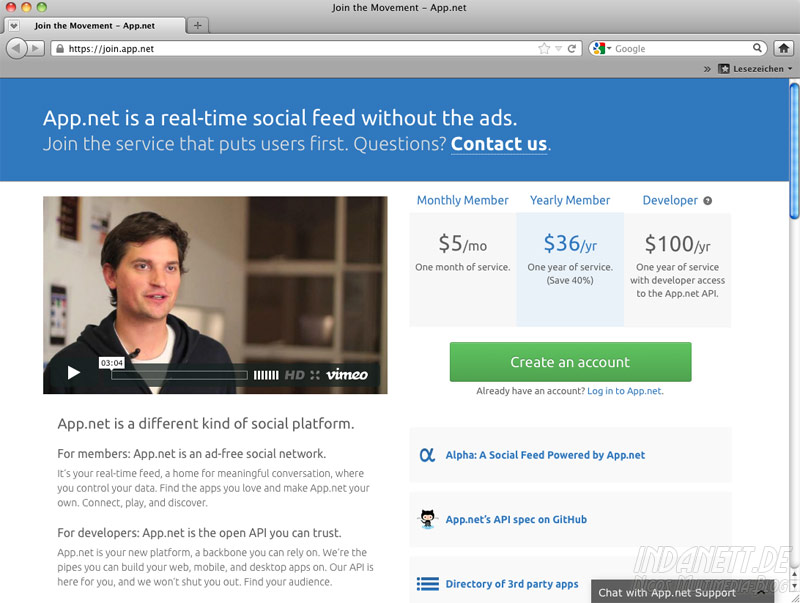This screenshot has height=603, width=800.
Task: Show more bookmarks toolbar chevron
Action: click(x=707, y=69)
